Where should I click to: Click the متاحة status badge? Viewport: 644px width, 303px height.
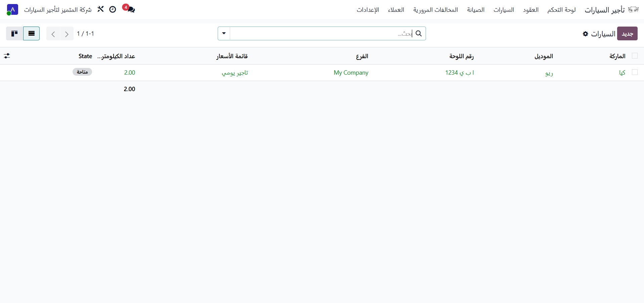(x=82, y=72)
